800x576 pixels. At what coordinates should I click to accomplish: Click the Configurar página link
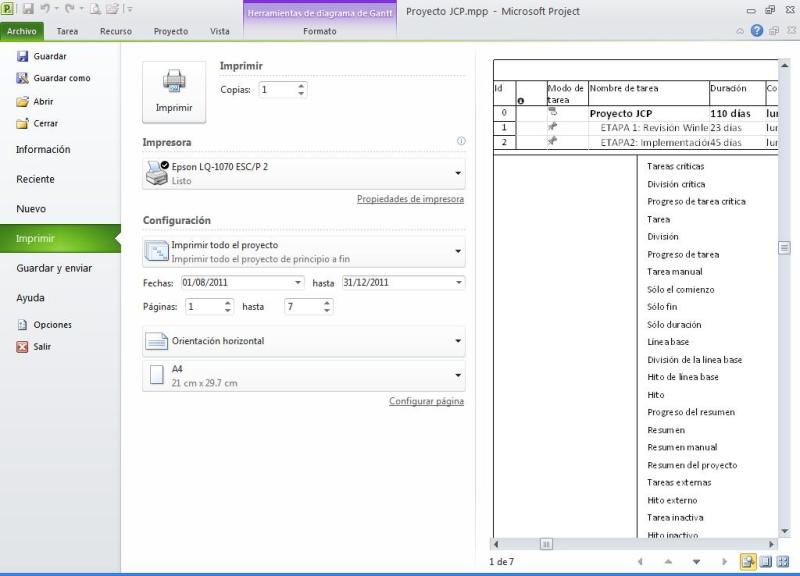pyautogui.click(x=426, y=401)
